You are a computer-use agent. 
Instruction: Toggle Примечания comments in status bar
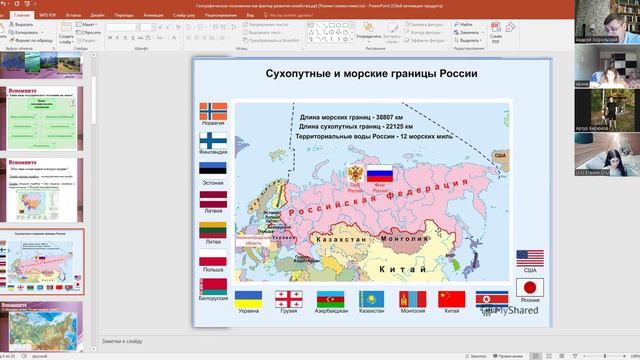(507, 356)
